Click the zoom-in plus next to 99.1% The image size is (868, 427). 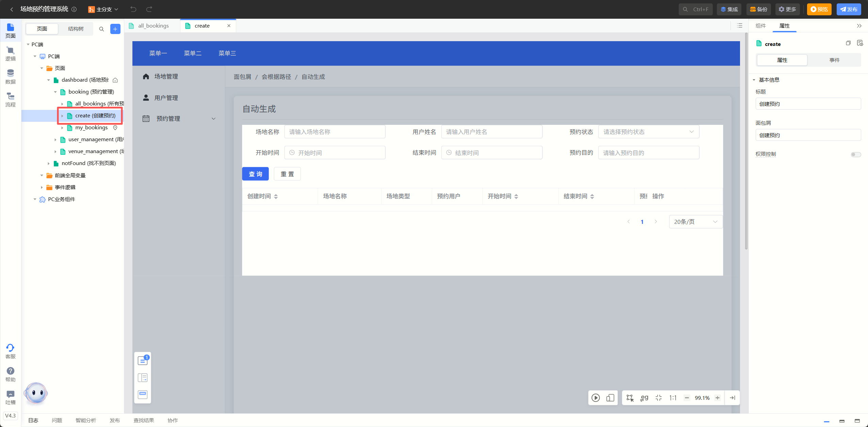(x=718, y=398)
